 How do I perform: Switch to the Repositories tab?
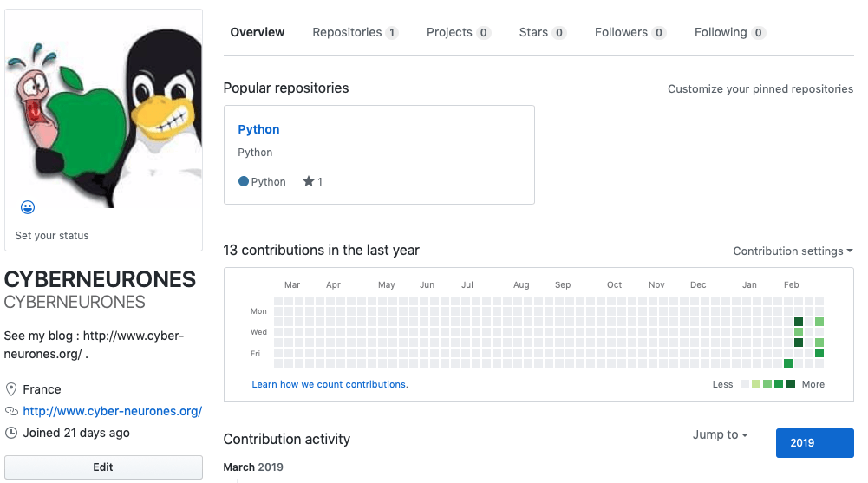[355, 33]
